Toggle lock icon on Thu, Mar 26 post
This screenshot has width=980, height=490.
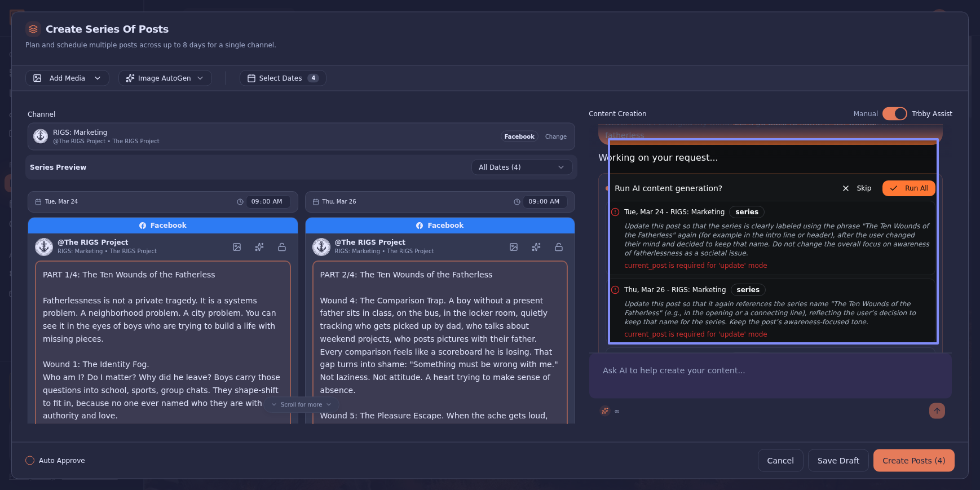click(x=559, y=247)
